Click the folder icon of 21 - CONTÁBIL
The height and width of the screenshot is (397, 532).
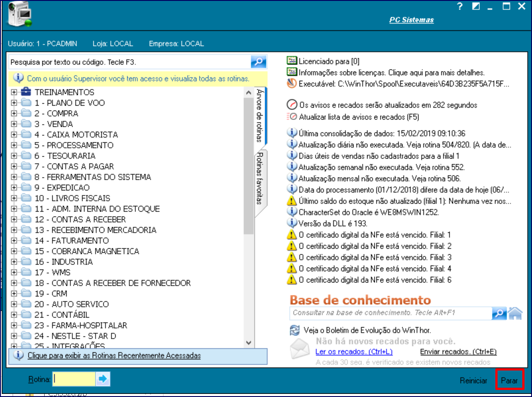coord(26,315)
